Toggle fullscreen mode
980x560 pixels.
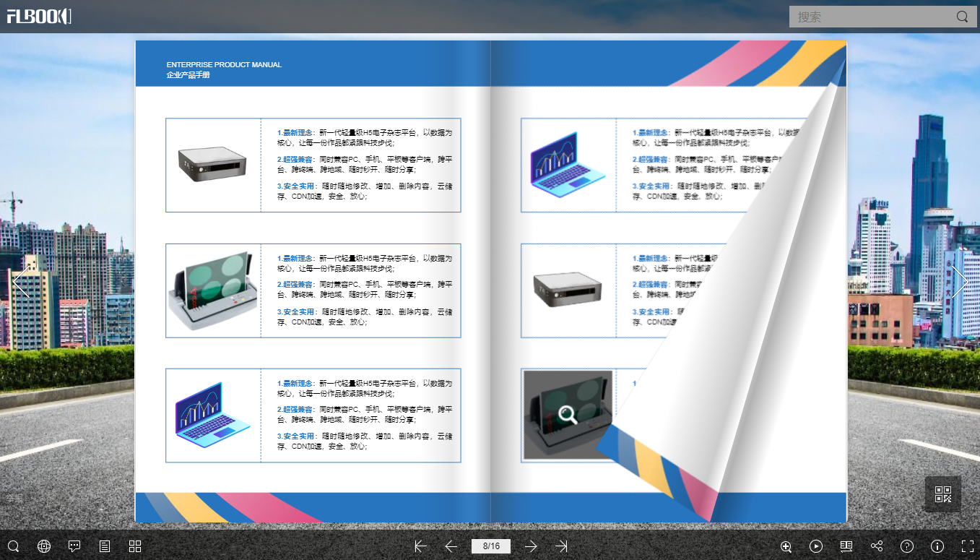point(968,546)
